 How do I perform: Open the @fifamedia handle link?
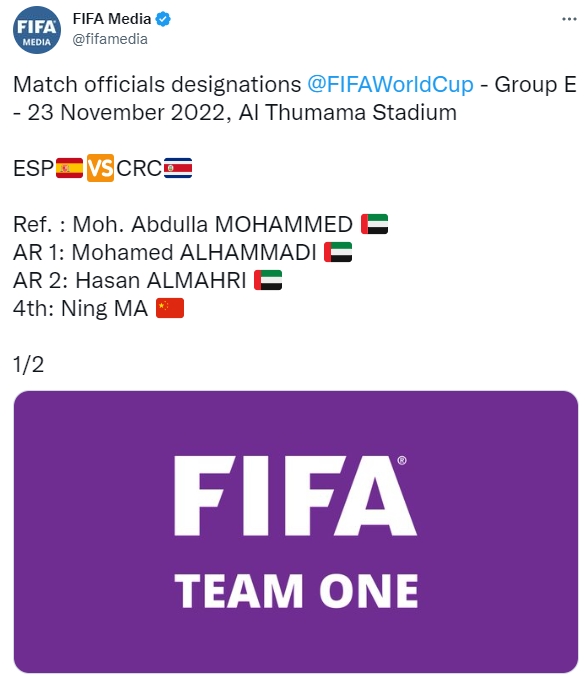click(110, 39)
